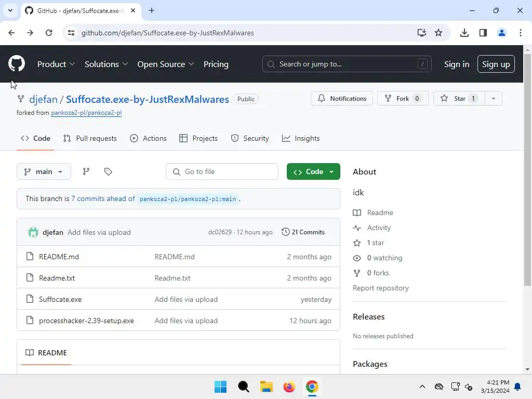Image resolution: width=532 pixels, height=399 pixels.
Task: Open the main branch selector dropdown
Action: (44, 171)
